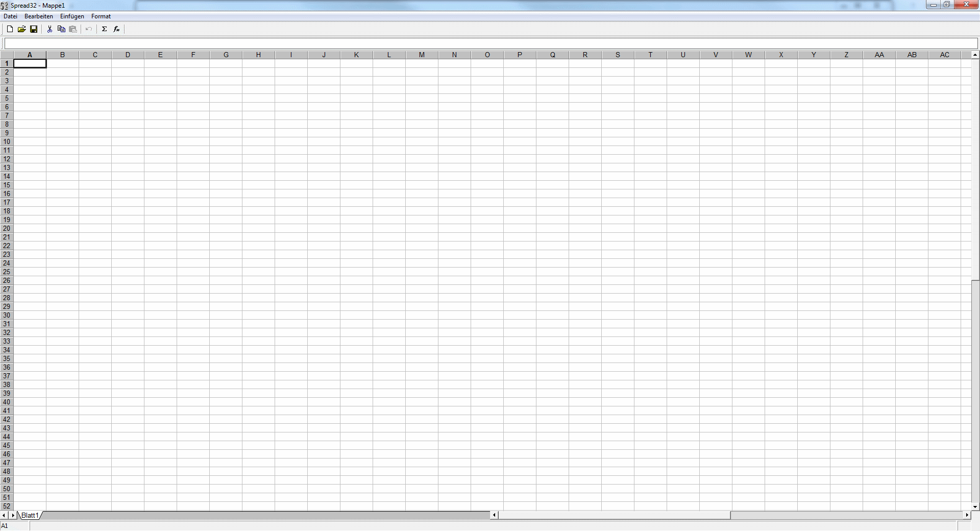Open the Einfügen menu
The width and height of the screenshot is (980, 531).
(72, 16)
